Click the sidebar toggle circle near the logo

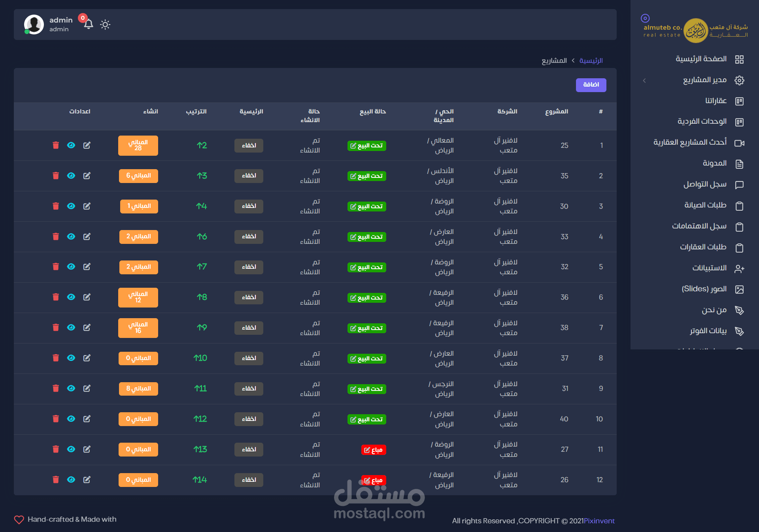point(645,18)
